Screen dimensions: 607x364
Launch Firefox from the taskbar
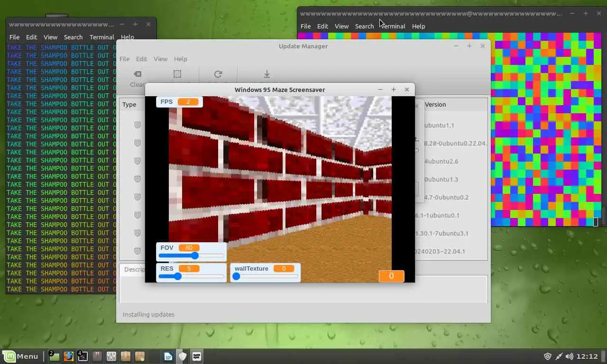[x=69, y=356]
